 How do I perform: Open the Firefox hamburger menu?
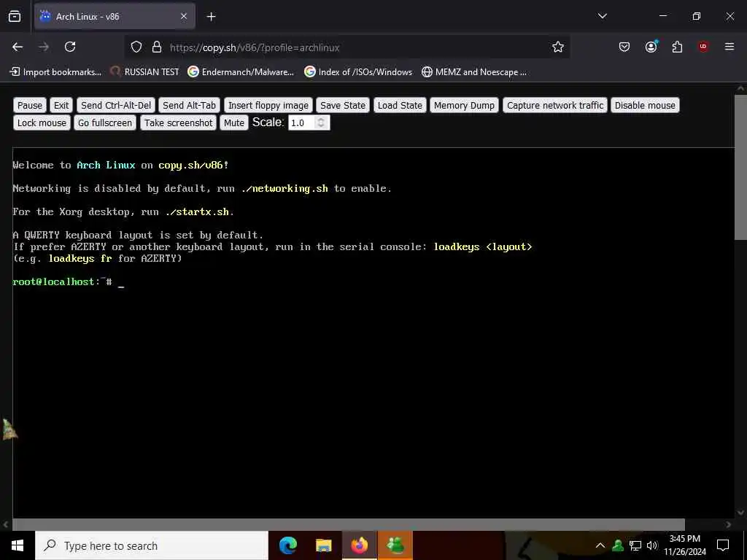[x=729, y=47]
